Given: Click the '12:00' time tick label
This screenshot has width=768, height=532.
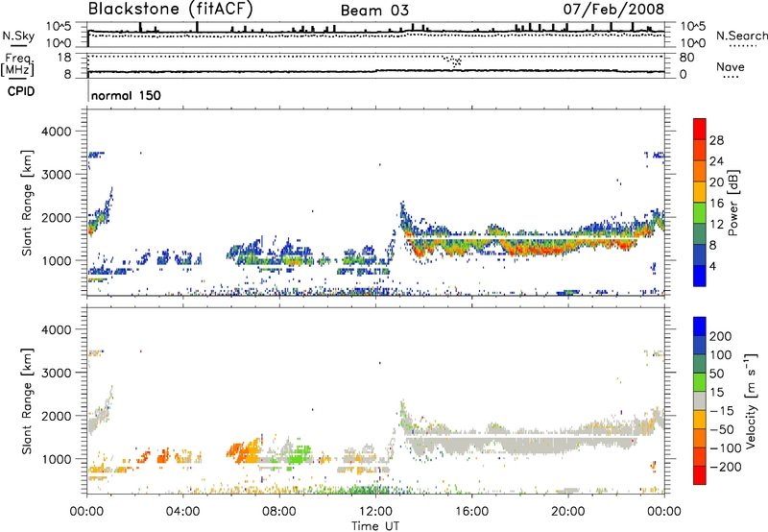Looking at the screenshot, I should pyautogui.click(x=375, y=512).
